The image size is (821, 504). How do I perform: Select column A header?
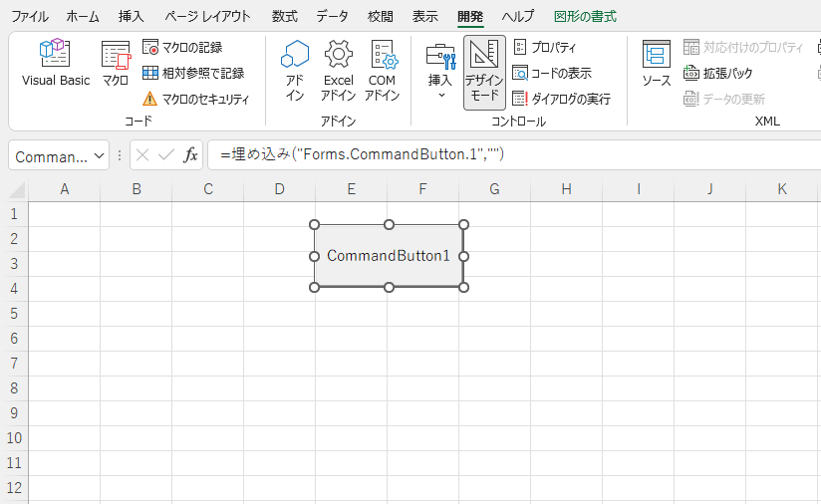coord(65,189)
